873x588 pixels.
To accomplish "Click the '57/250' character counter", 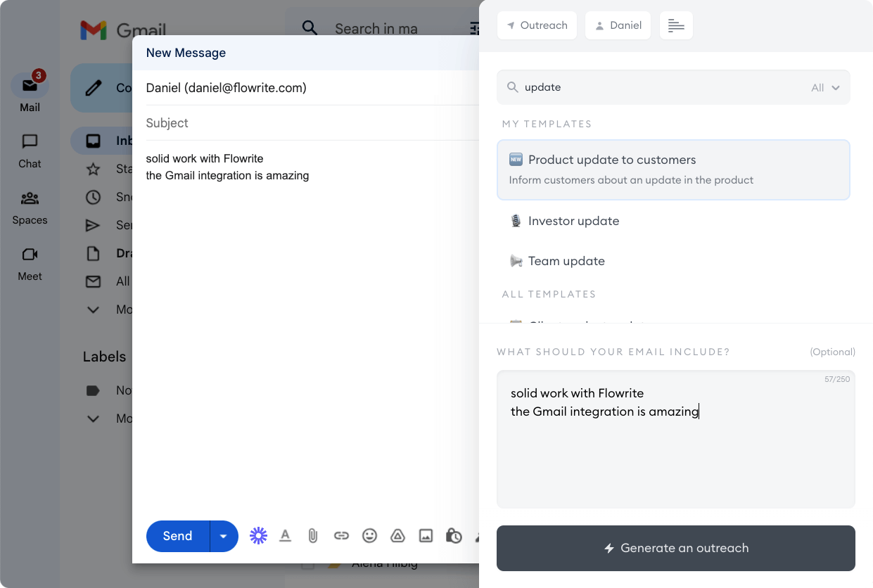I will pyautogui.click(x=837, y=379).
